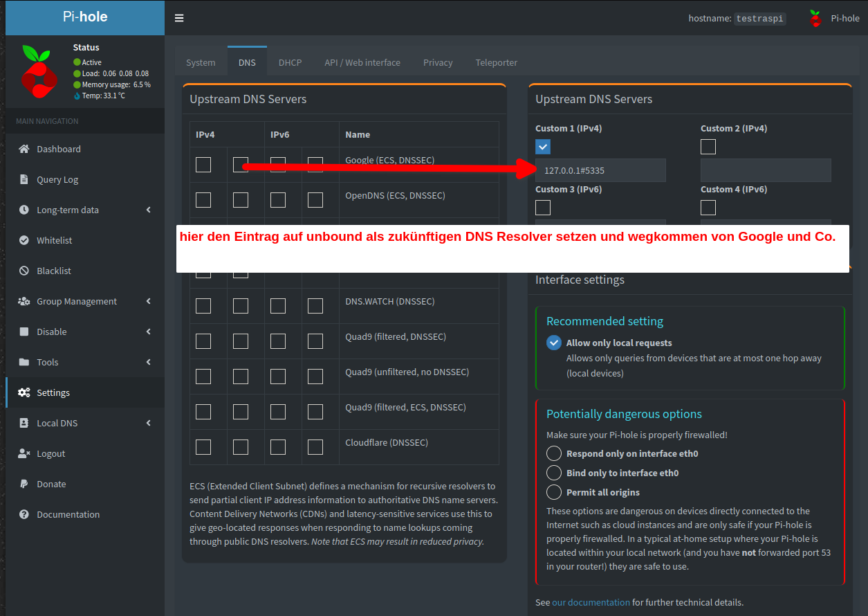
Task: Click the 'Load: 0.06 0.08 0.08' status text
Action: pos(115,73)
